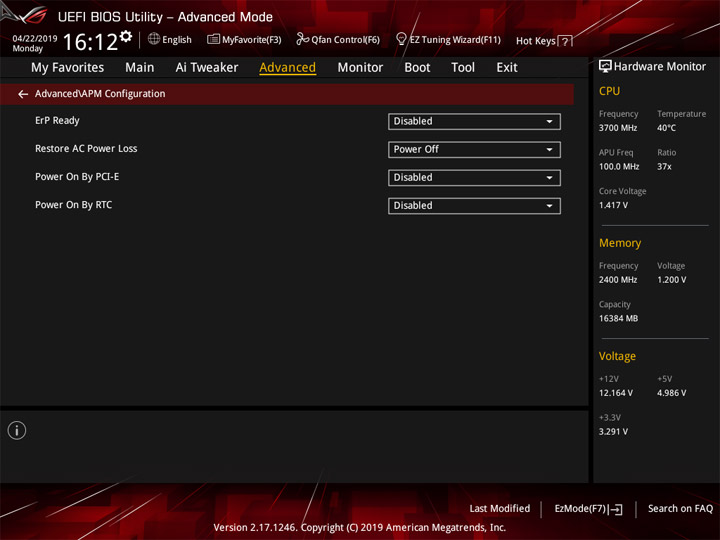
Task: Switch to the Boot tab
Action: pyautogui.click(x=417, y=68)
